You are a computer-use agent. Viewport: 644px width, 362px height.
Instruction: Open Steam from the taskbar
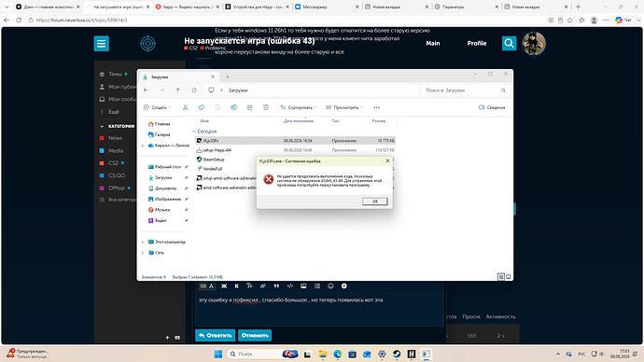pyautogui.click(x=397, y=354)
